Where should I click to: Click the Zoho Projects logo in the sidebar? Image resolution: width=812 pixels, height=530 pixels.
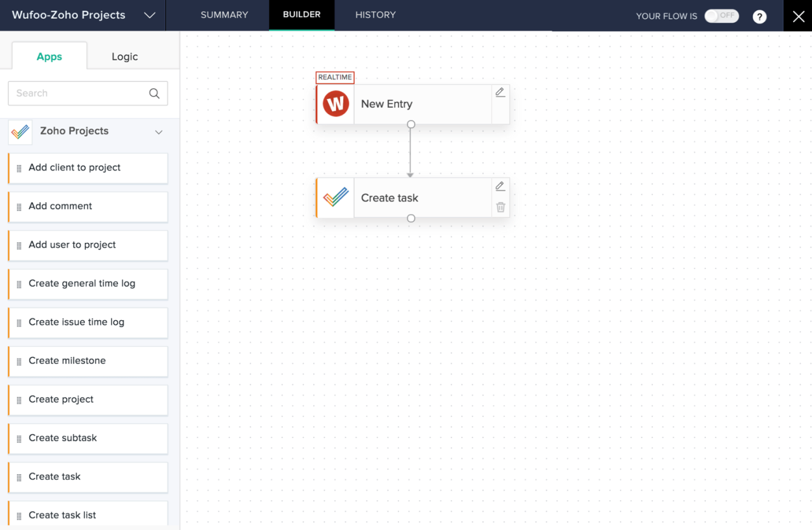click(20, 132)
